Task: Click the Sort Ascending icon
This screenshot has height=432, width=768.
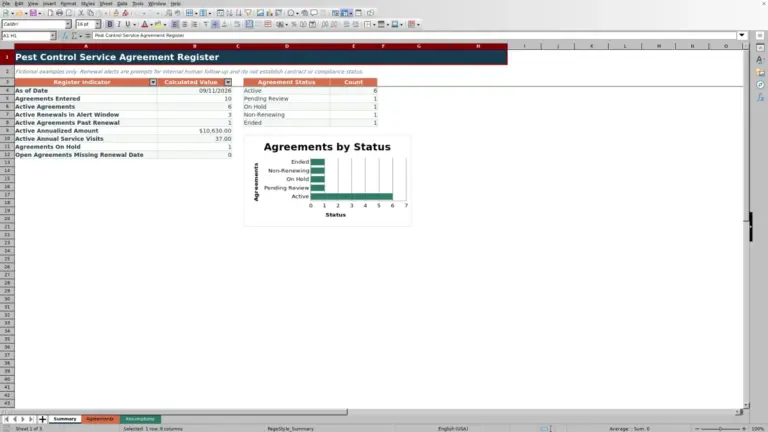Action: coord(229,13)
